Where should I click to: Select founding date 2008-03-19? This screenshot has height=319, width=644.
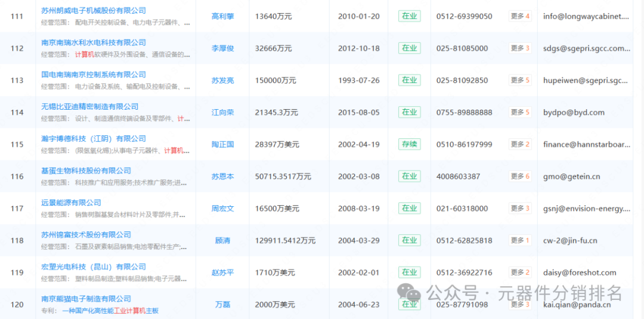(x=359, y=209)
